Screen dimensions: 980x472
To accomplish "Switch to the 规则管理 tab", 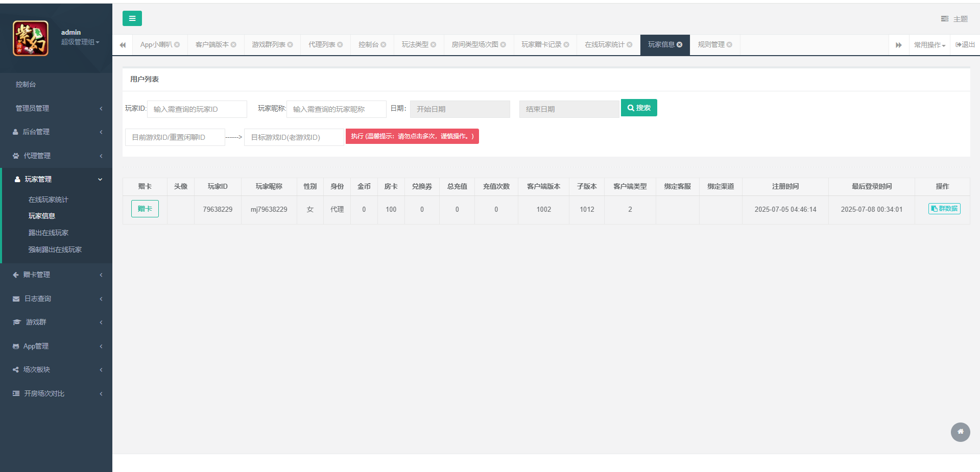I will click(x=711, y=44).
